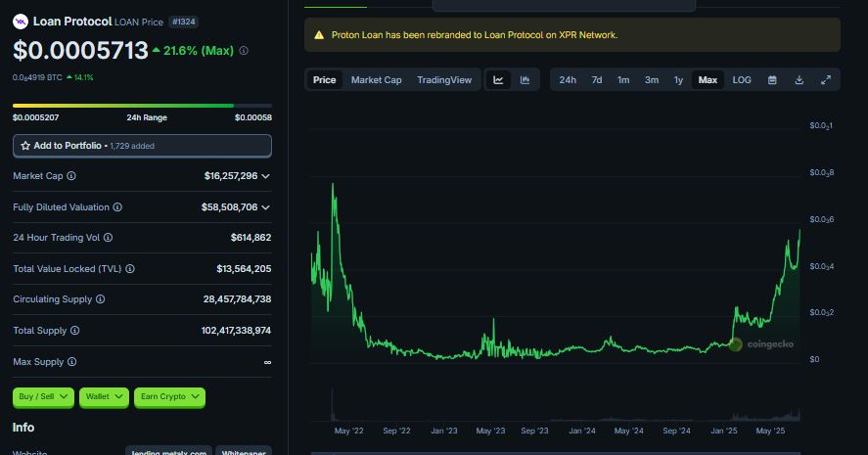The height and width of the screenshot is (455, 868).
Task: Select the TradingView chart tab
Action: (444, 79)
